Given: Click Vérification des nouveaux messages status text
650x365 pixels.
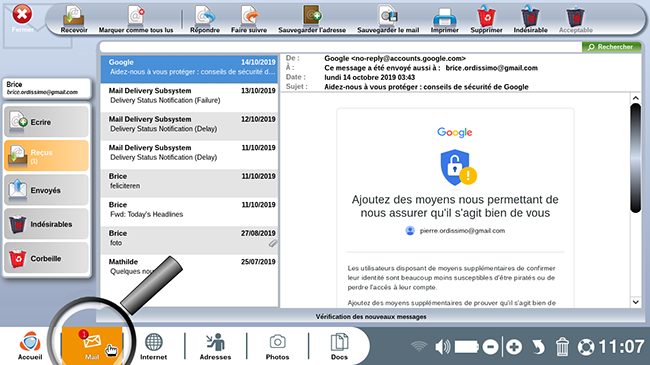Looking at the screenshot, I should [x=371, y=316].
